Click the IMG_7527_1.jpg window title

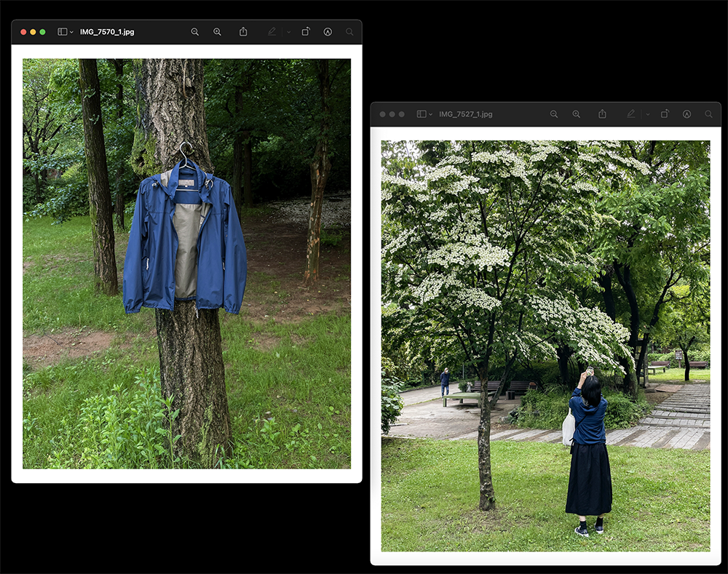464,114
